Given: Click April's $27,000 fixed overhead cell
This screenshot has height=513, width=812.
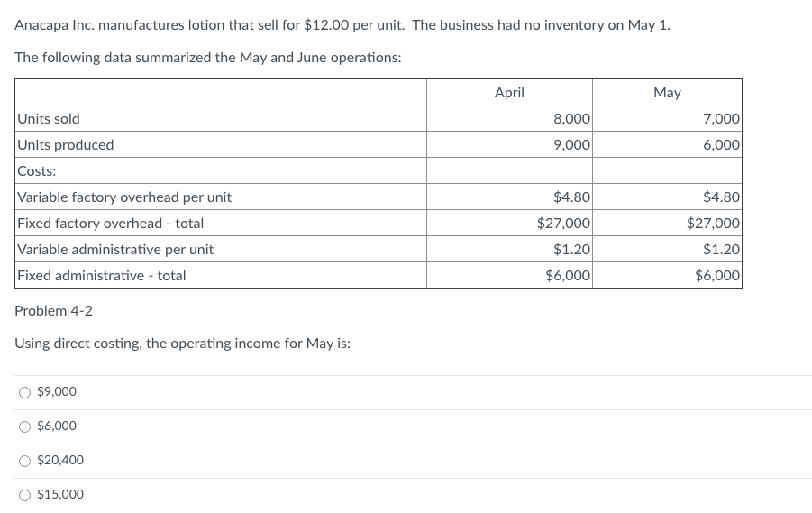Looking at the screenshot, I should (563, 224).
